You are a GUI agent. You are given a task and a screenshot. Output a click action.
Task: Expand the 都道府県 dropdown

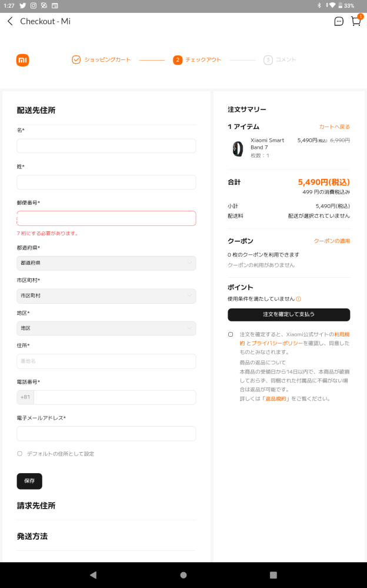[106, 263]
